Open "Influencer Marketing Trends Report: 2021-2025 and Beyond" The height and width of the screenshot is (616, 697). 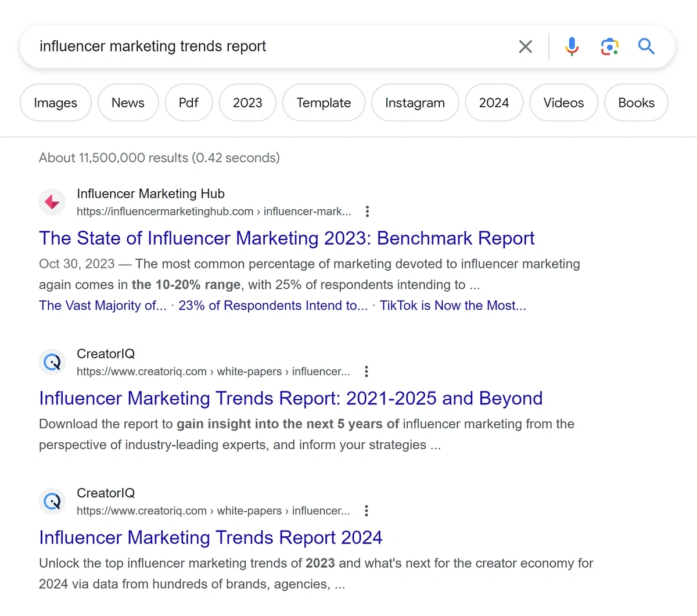click(291, 398)
